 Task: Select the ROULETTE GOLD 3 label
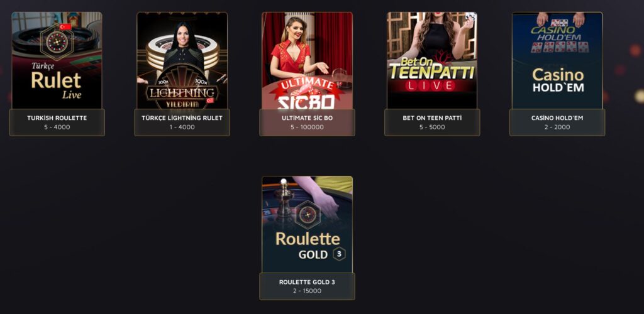point(307,282)
